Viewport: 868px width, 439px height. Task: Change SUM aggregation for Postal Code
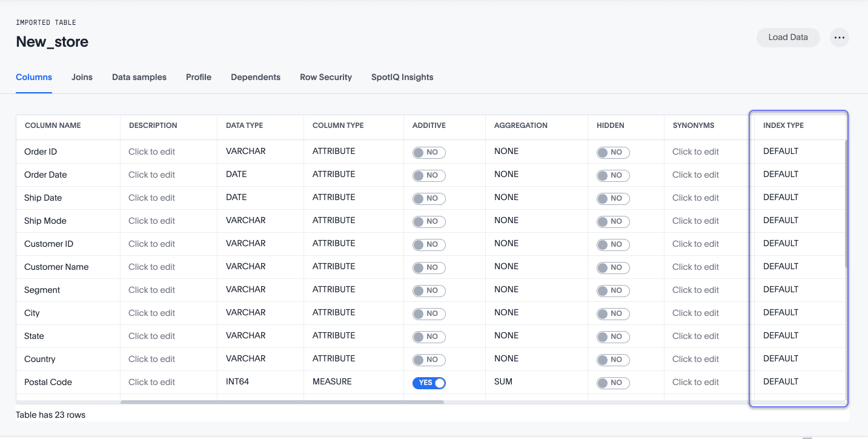[506, 382]
